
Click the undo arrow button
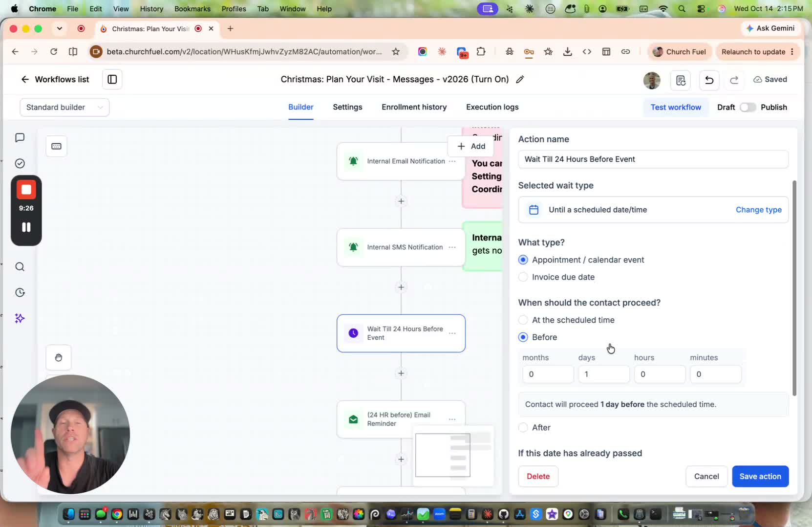click(x=709, y=80)
